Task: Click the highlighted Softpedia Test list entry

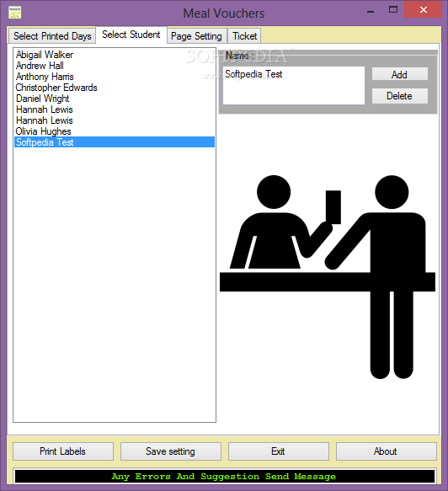Action: pos(115,142)
